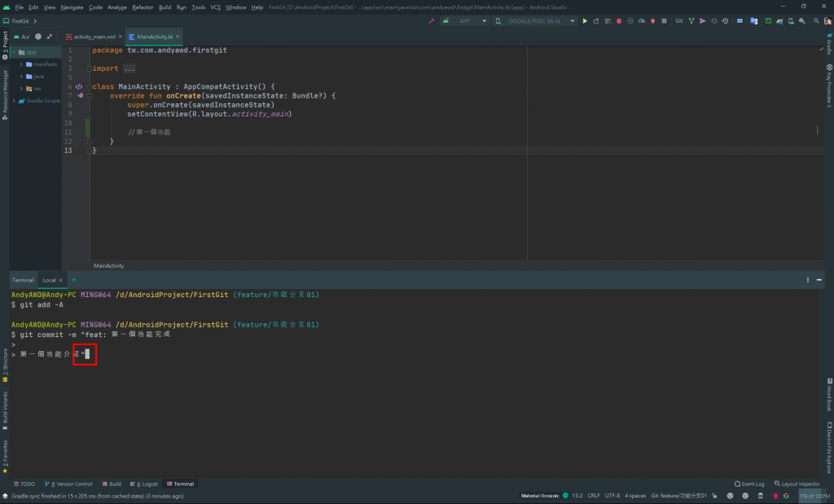Screen dimensions: 834x504
Task: Run the app with green play icon
Action: (x=585, y=21)
